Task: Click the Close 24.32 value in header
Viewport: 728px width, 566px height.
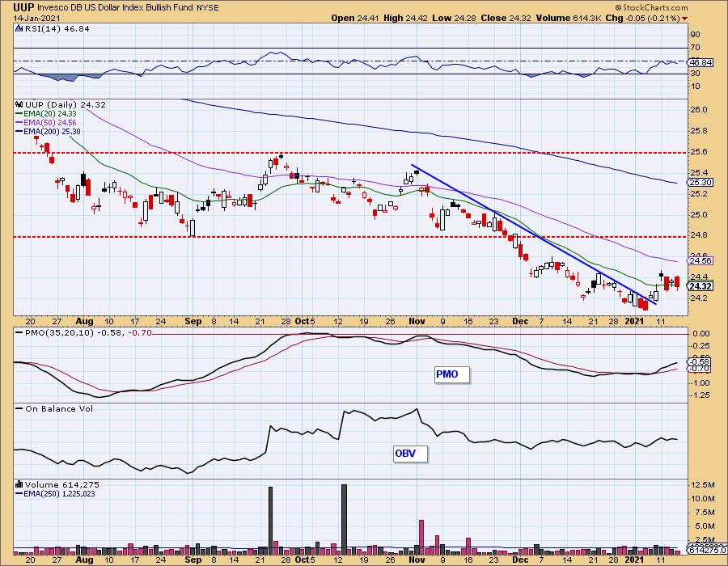Action: point(506,18)
